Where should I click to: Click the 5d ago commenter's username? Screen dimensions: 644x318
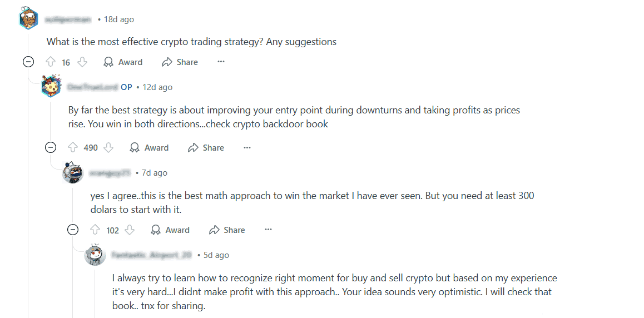[152, 255]
